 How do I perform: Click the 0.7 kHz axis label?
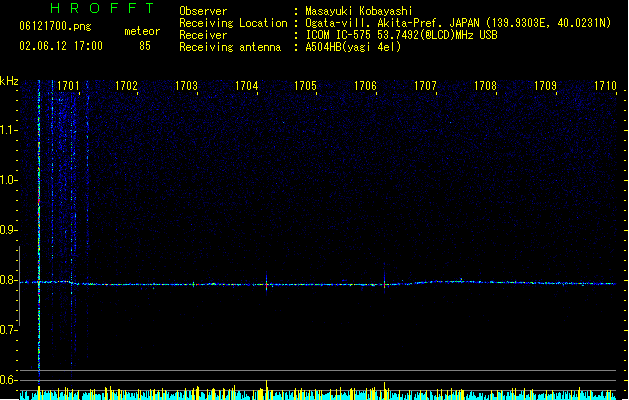click(8, 330)
